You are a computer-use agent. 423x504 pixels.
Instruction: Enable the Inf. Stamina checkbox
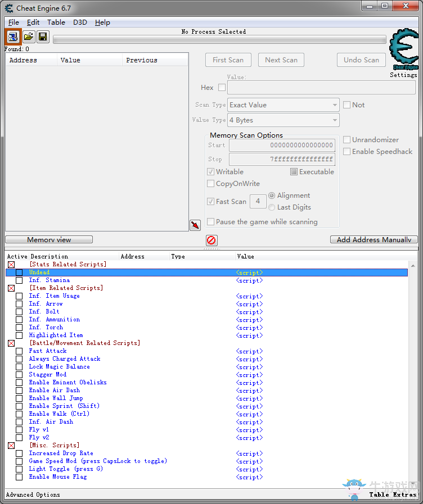click(19, 280)
